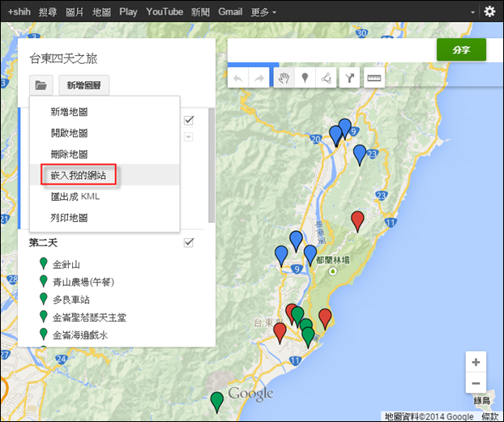Choose 刪除地圖 from the menu

point(105,154)
